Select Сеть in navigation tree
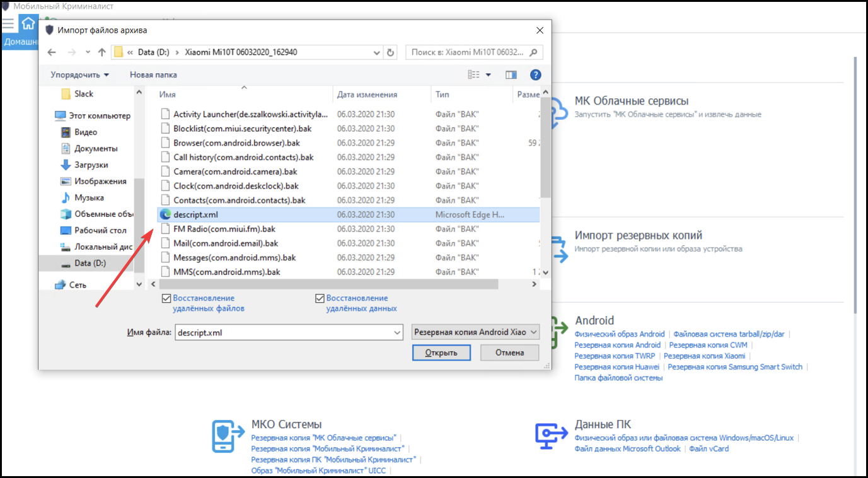 pos(71,285)
